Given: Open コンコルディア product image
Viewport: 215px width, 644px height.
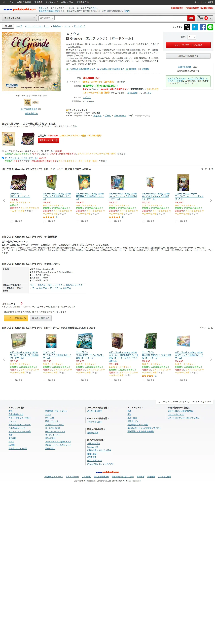Looking at the screenshot, I should point(183,183).
